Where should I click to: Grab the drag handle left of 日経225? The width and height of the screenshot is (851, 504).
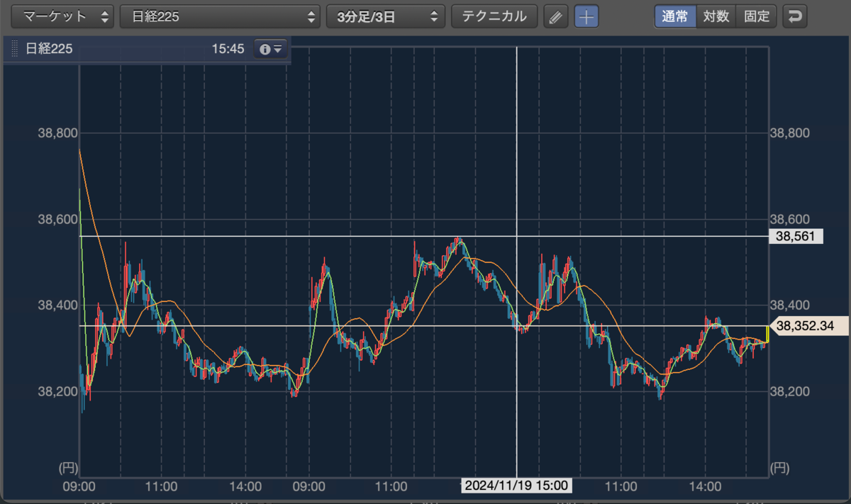click(x=15, y=49)
